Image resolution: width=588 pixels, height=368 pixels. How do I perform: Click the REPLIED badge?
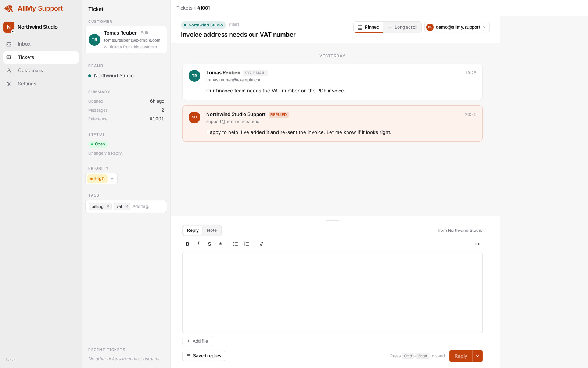279,115
